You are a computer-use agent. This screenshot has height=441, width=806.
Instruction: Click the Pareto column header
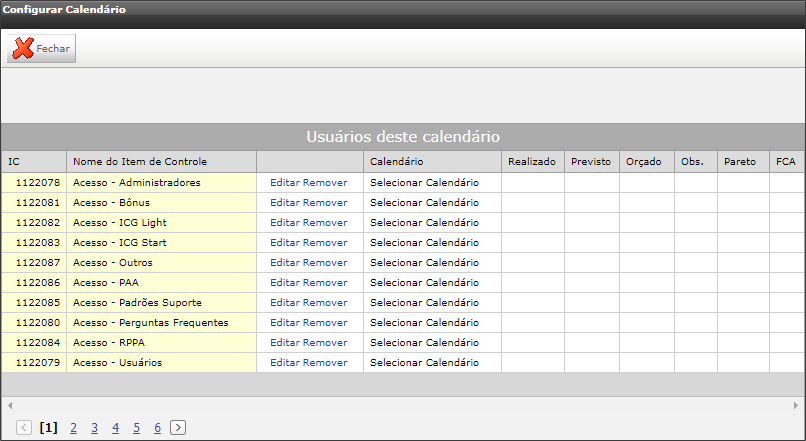tap(743, 161)
